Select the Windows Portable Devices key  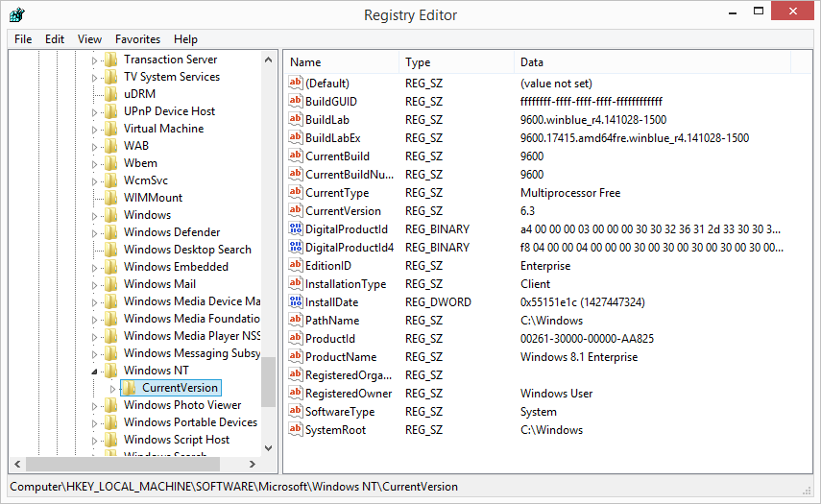(x=190, y=422)
